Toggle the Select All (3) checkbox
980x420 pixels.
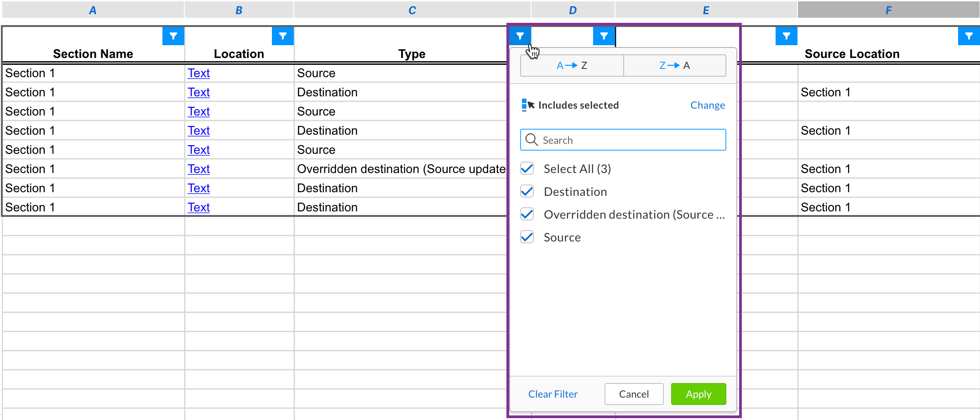tap(526, 168)
